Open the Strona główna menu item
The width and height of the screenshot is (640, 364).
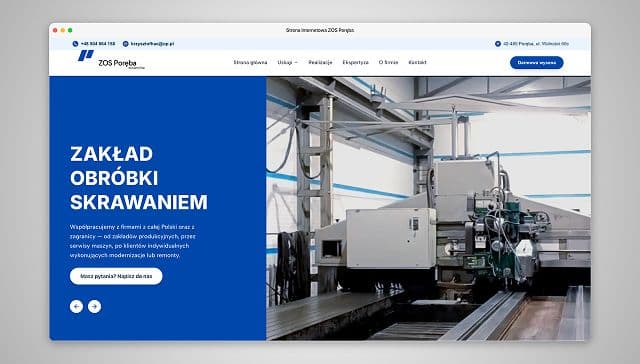tap(250, 62)
